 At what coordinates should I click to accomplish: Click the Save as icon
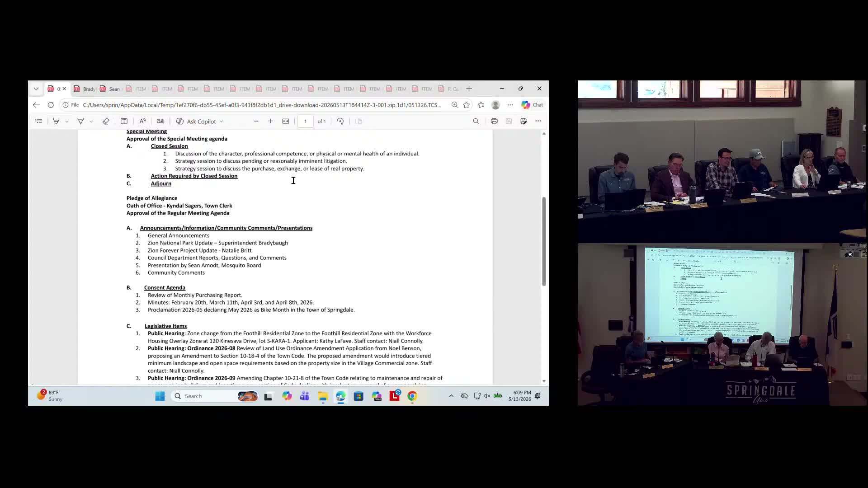[x=524, y=121]
